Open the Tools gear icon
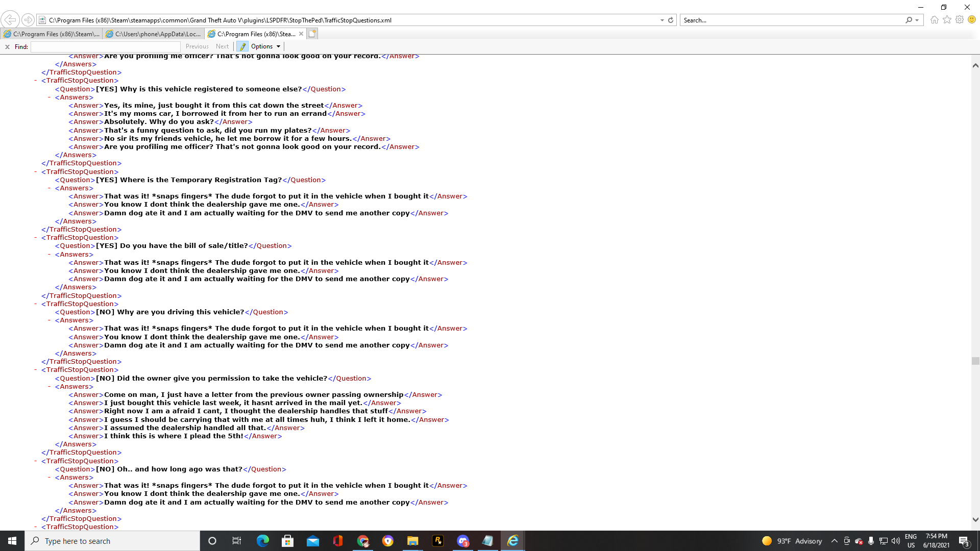 [x=960, y=20]
